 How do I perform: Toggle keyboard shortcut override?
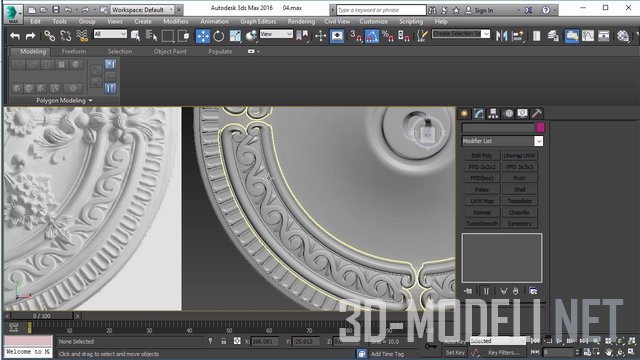[x=337, y=36]
